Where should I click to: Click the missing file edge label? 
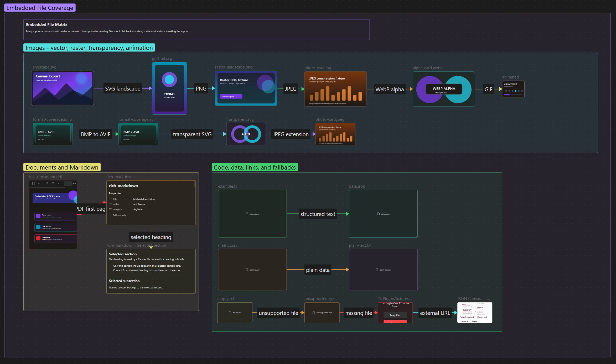(359, 313)
